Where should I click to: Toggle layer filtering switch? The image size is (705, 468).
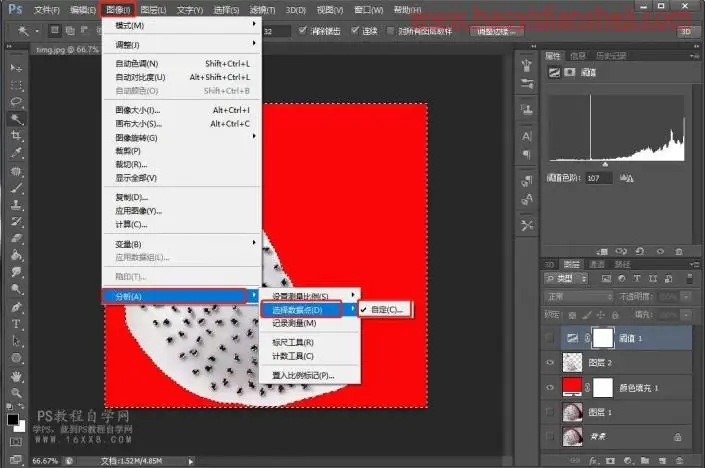click(x=689, y=279)
